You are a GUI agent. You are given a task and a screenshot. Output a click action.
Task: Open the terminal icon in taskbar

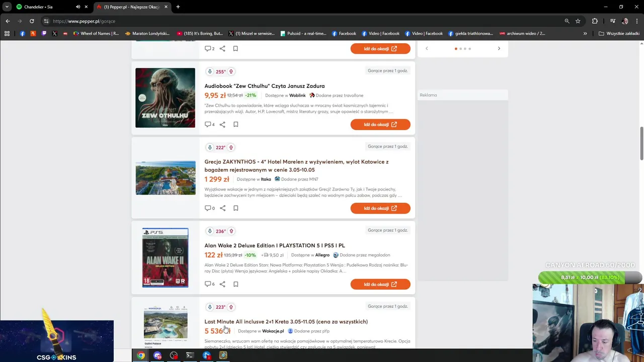[x=190, y=355]
